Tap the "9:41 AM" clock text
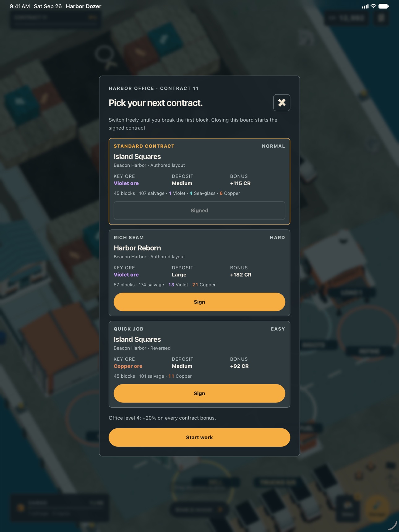Image resolution: width=399 pixels, height=532 pixels. point(20,6)
